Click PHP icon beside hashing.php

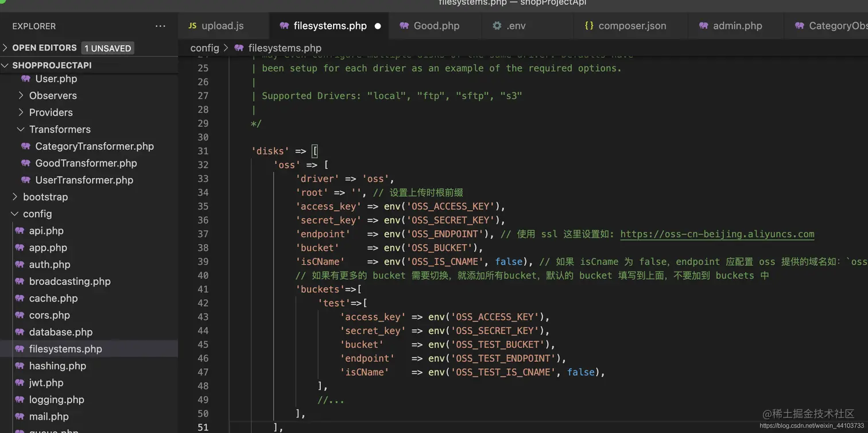click(20, 366)
